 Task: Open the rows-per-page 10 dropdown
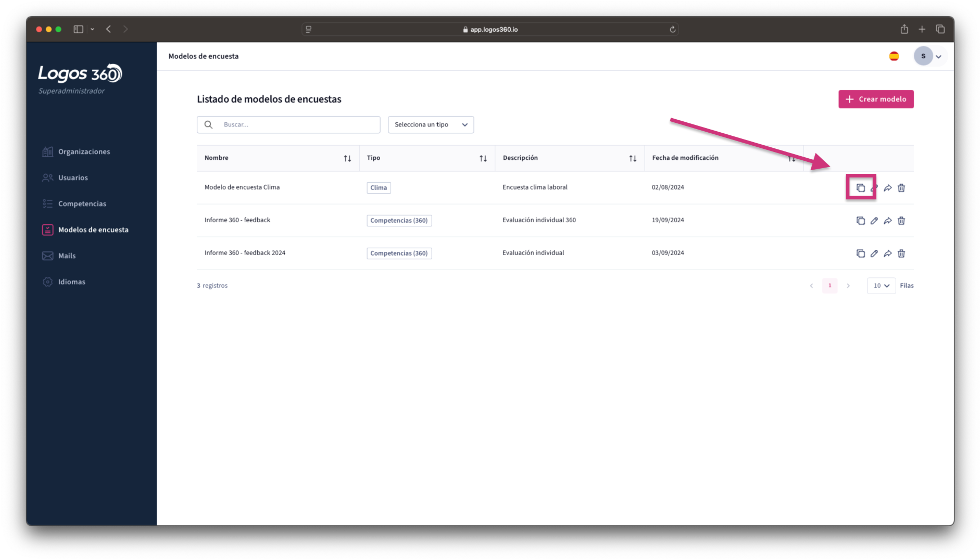(x=881, y=285)
